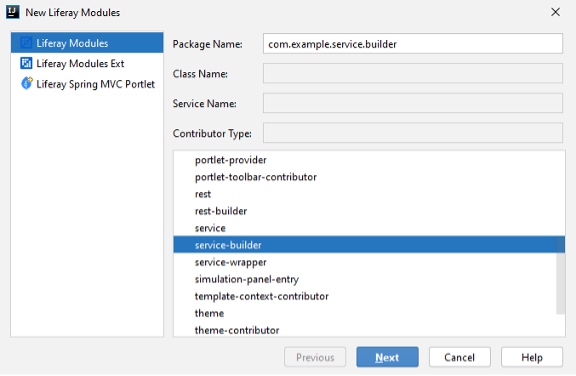Choose portlet-provider template

[369, 160]
